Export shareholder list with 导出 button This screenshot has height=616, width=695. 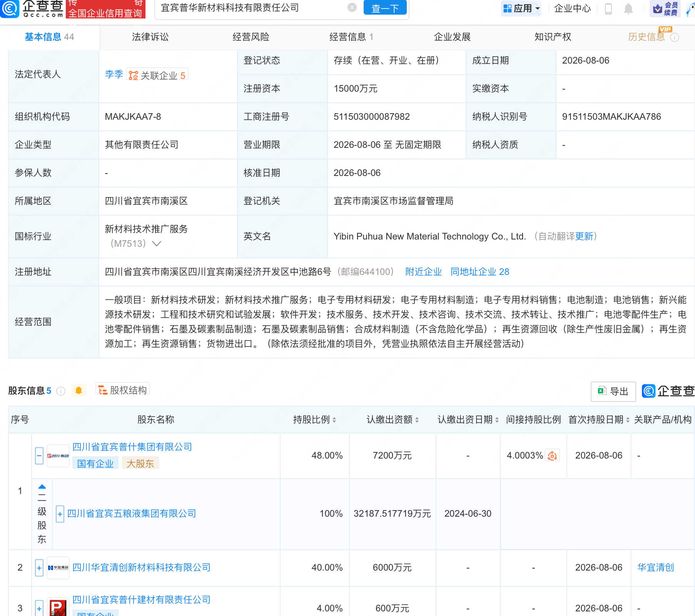(x=613, y=392)
